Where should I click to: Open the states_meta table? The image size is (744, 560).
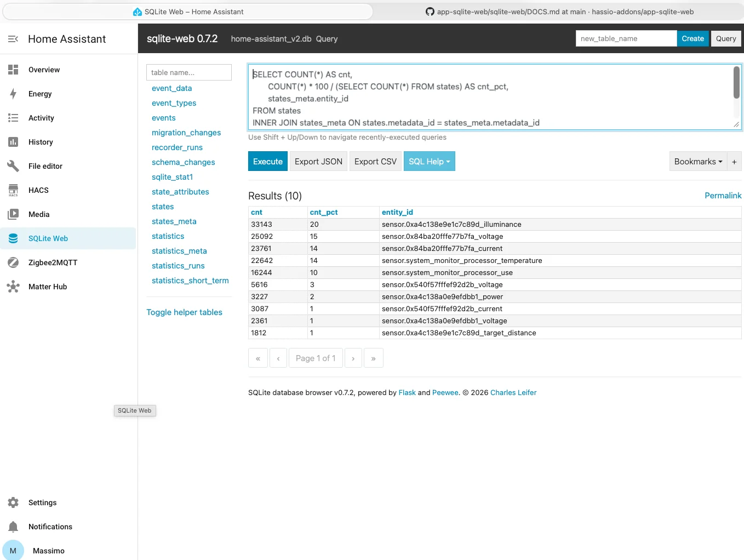(174, 221)
